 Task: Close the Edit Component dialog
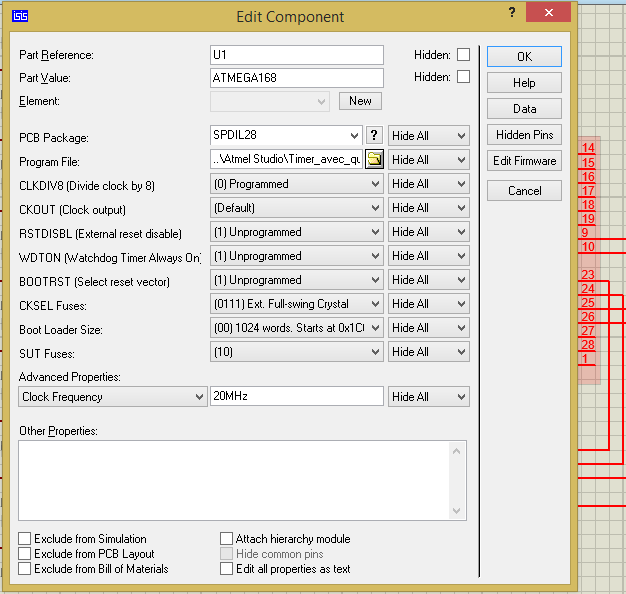pyautogui.click(x=549, y=12)
